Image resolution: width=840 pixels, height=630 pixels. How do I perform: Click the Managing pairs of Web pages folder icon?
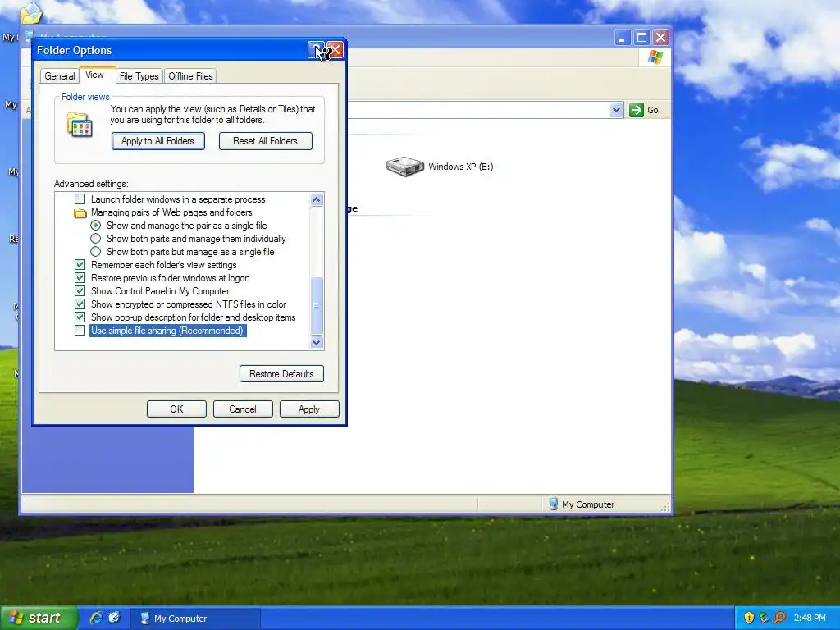80,212
